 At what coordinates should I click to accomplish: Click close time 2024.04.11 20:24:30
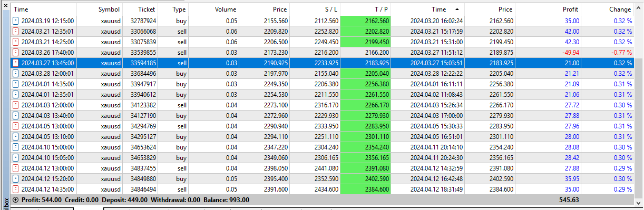[437, 158]
